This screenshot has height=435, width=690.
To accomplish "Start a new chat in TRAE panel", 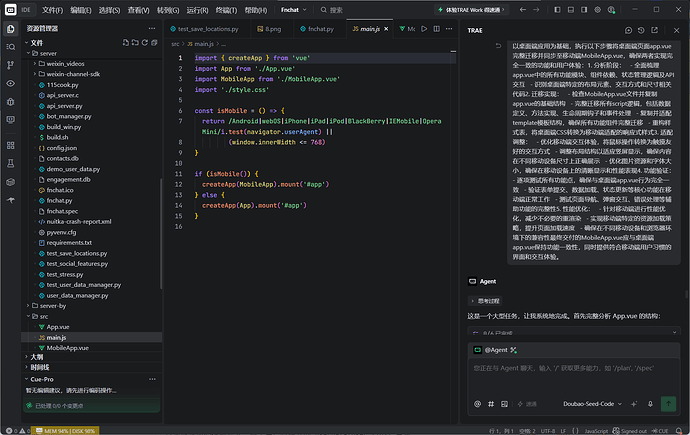I will (628, 30).
